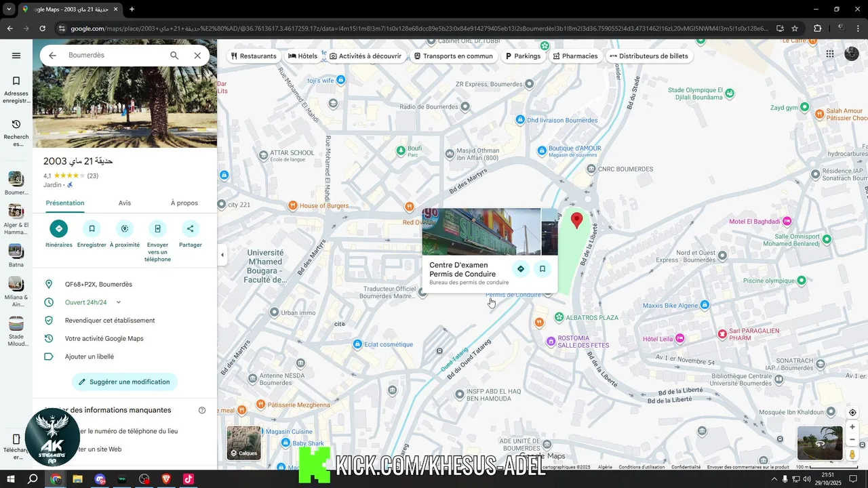Click the Itinéraires directions button
The height and width of the screenshot is (488, 868).
59,229
